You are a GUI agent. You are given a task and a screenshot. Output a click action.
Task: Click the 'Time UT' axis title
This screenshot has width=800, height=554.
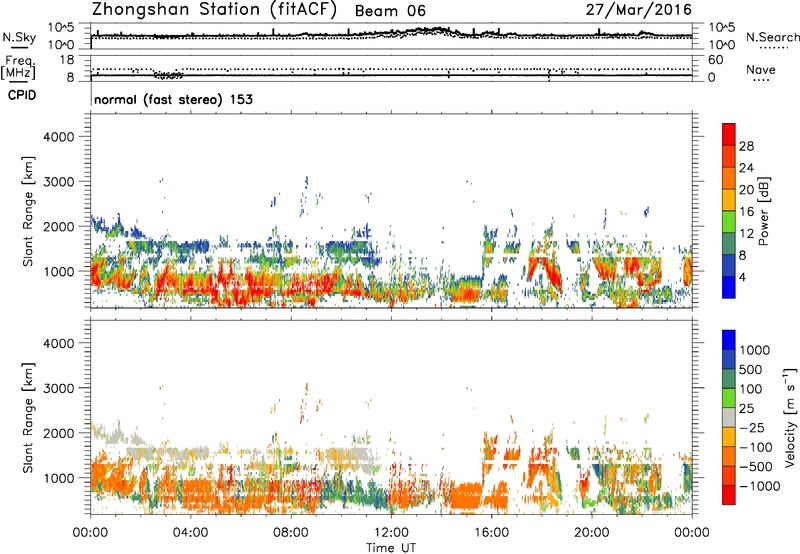pyautogui.click(x=391, y=547)
